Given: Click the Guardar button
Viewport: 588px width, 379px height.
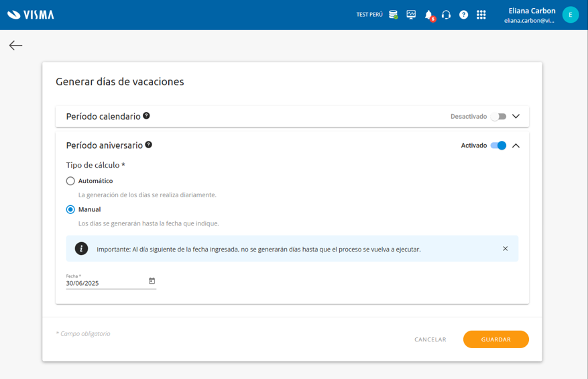Looking at the screenshot, I should click(x=495, y=339).
